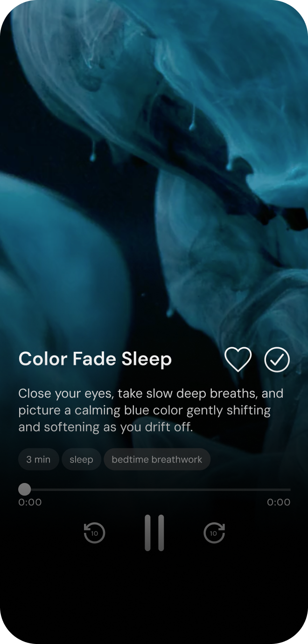Seek to the far end of progress track
308x644 pixels.
[x=289, y=490]
